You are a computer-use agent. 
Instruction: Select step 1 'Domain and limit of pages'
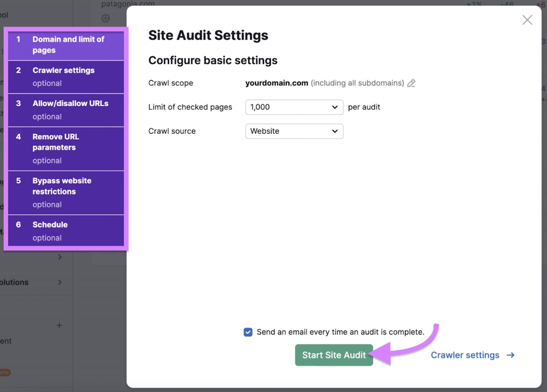pyautogui.click(x=66, y=44)
